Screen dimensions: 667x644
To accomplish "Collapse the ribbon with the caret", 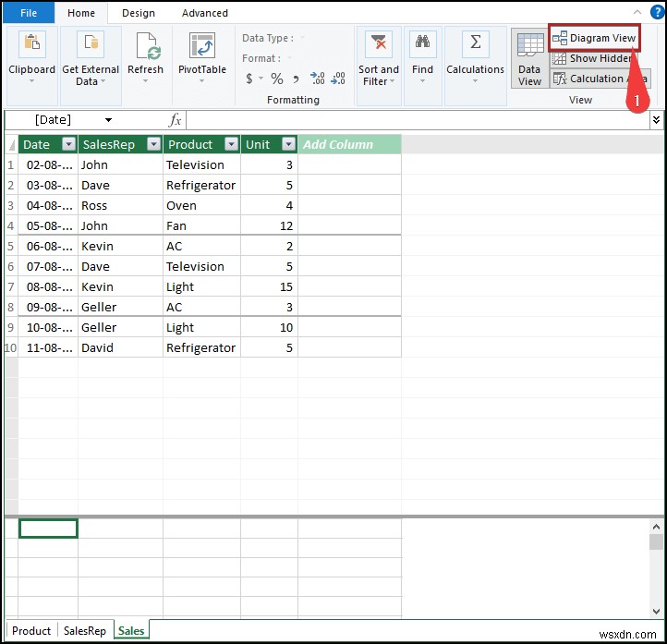I will coord(637,12).
